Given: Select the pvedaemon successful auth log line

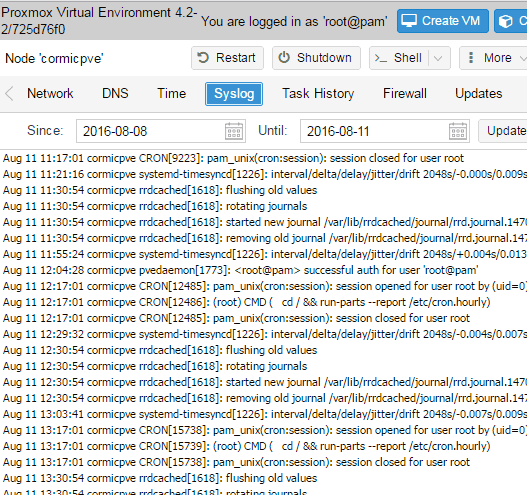Looking at the screenshot, I should 241,270.
